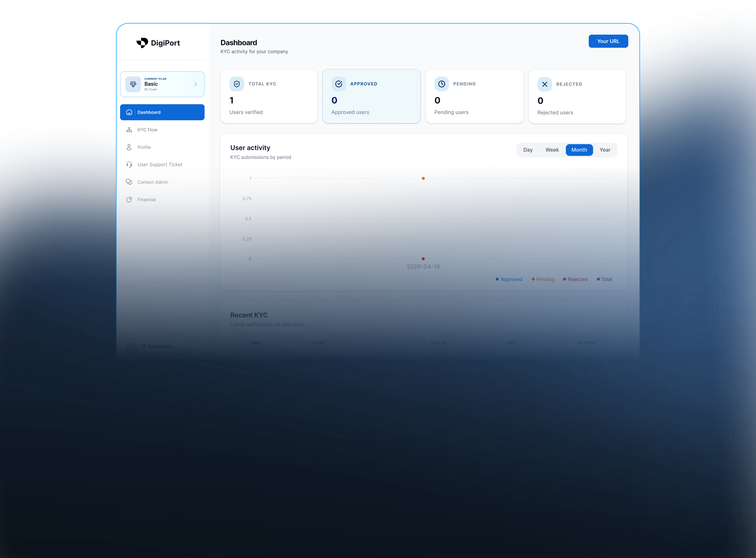Click the red data point at value 0

pyautogui.click(x=423, y=259)
